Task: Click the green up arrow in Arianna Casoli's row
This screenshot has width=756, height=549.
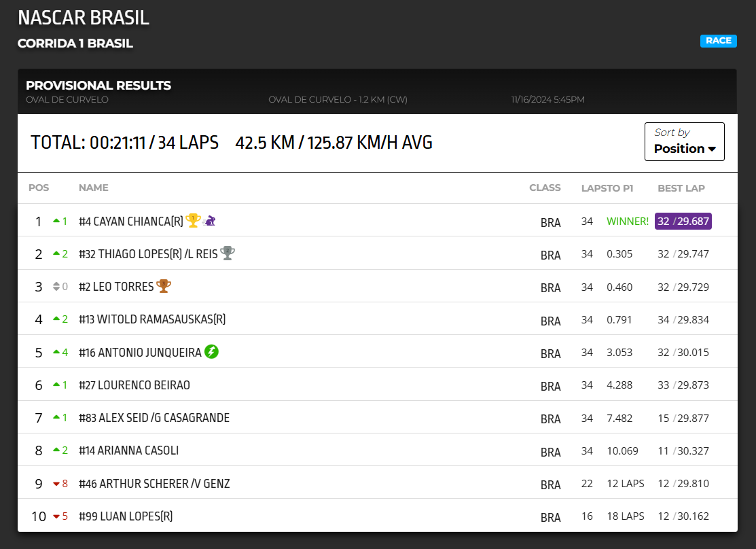Action: pyautogui.click(x=56, y=450)
